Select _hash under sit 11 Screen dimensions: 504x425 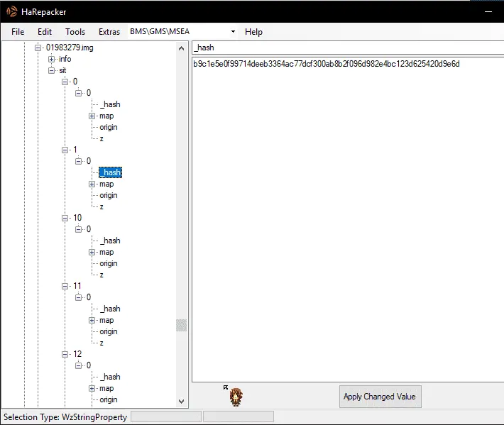point(110,309)
